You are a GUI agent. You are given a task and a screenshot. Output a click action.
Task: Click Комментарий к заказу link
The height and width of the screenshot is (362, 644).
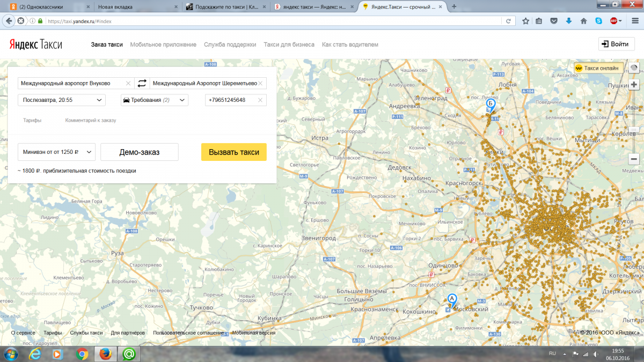coord(91,120)
